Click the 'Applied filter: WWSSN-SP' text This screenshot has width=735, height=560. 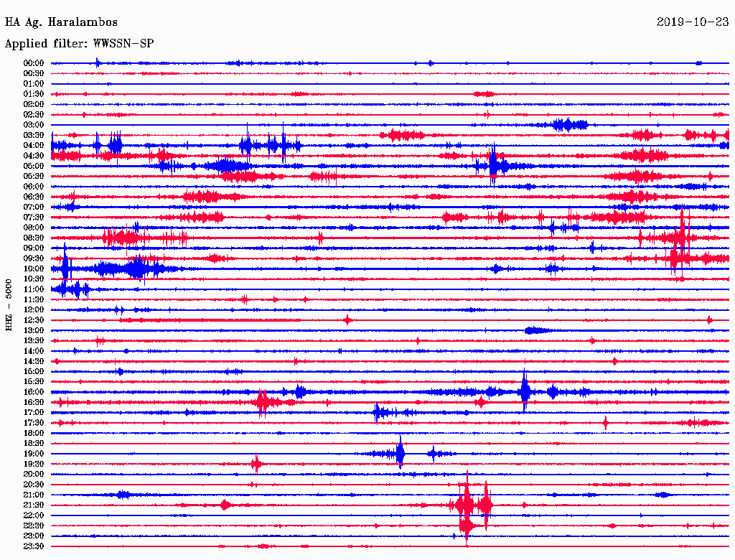click(79, 44)
